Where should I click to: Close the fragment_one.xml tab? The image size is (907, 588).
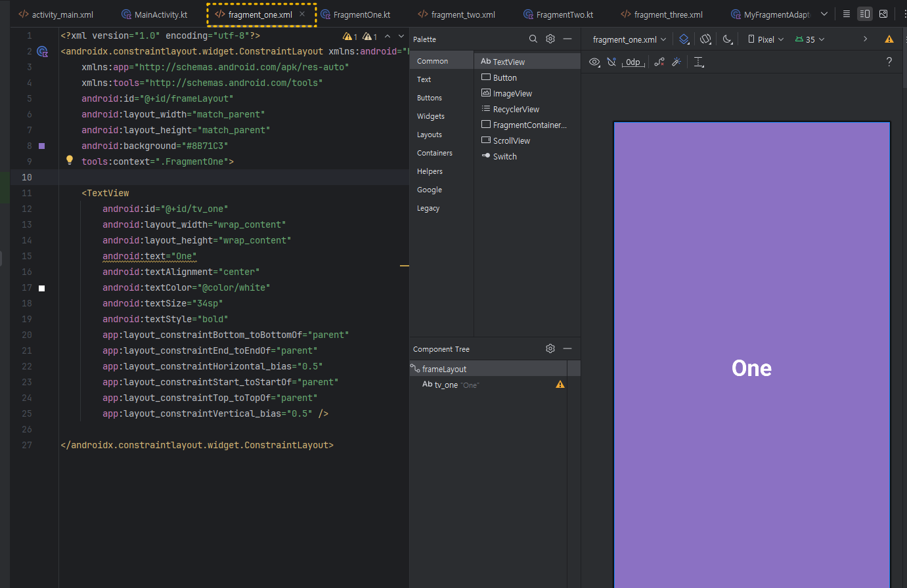(302, 14)
